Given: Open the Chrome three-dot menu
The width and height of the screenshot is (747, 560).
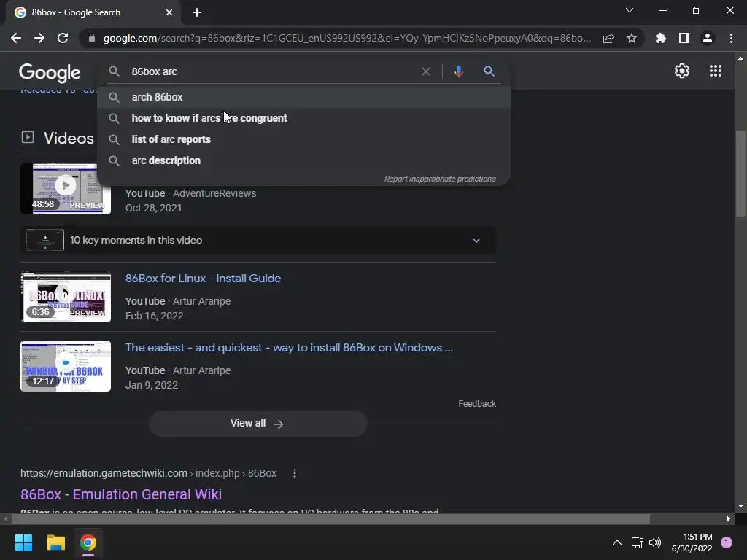Looking at the screenshot, I should (x=731, y=38).
